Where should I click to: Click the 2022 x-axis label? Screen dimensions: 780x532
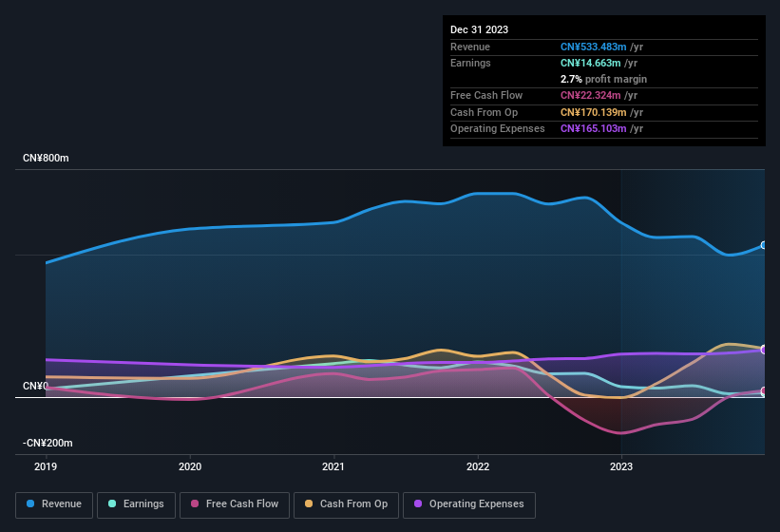[478, 466]
